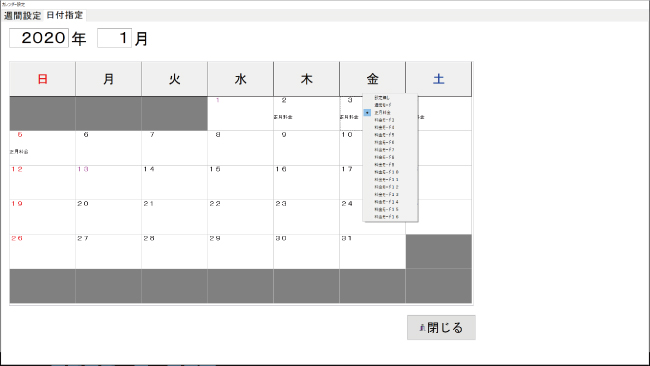Click the 木 (Thursday) column header

click(306, 79)
